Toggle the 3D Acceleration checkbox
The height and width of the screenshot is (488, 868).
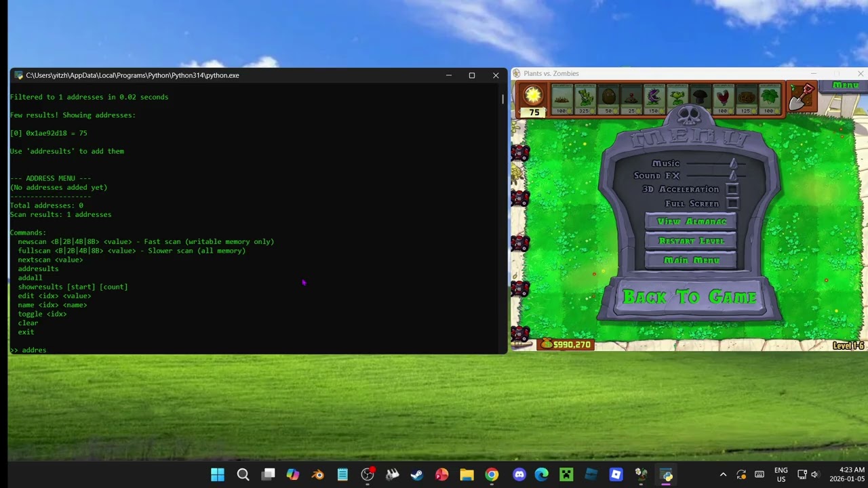pos(732,189)
